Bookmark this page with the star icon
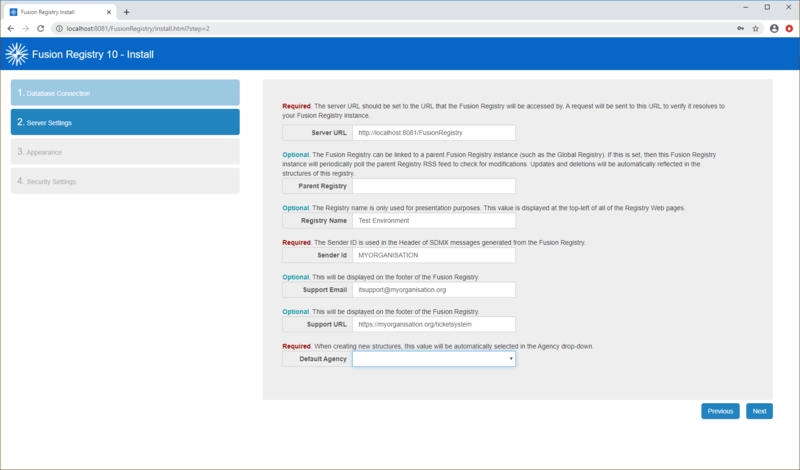Image resolution: width=800 pixels, height=470 pixels. tap(756, 29)
